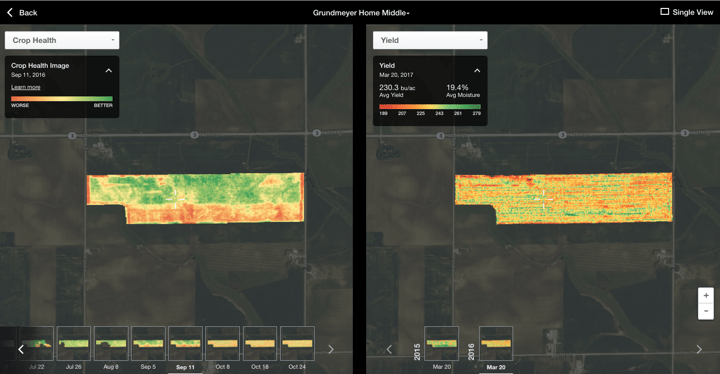Select the Oct 18 crop health thumbnail
Image resolution: width=720 pixels, height=374 pixels.
[x=260, y=343]
